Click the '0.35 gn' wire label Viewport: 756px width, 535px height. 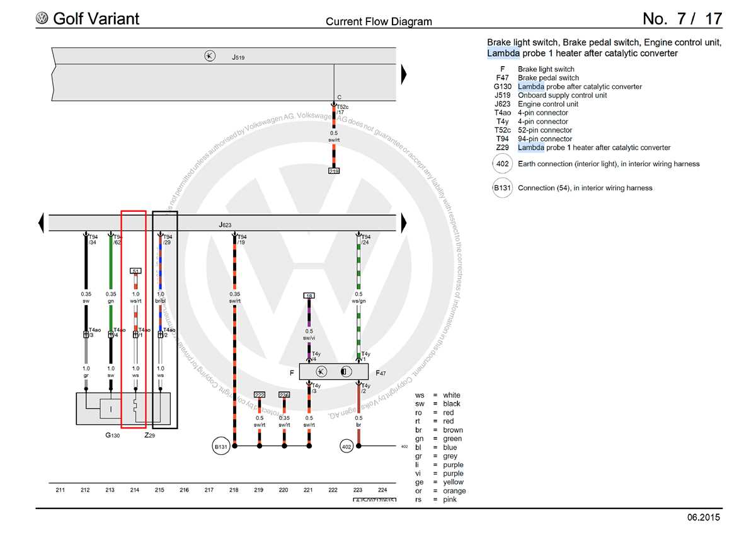point(111,297)
